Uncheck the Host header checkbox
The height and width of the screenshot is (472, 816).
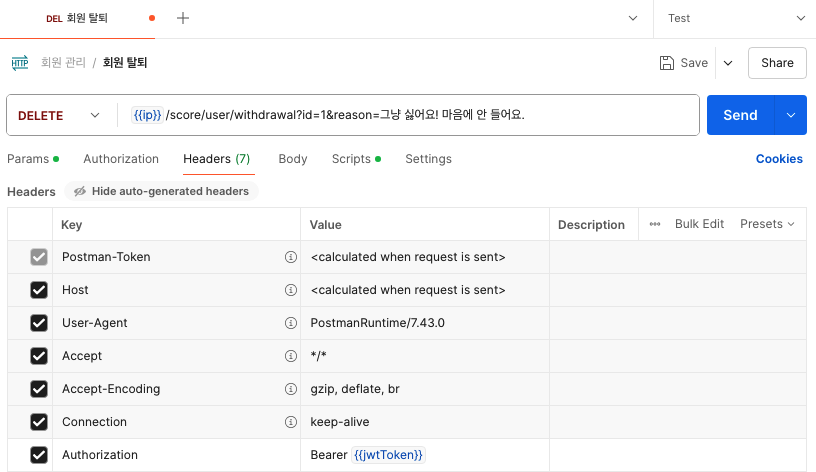[39, 290]
